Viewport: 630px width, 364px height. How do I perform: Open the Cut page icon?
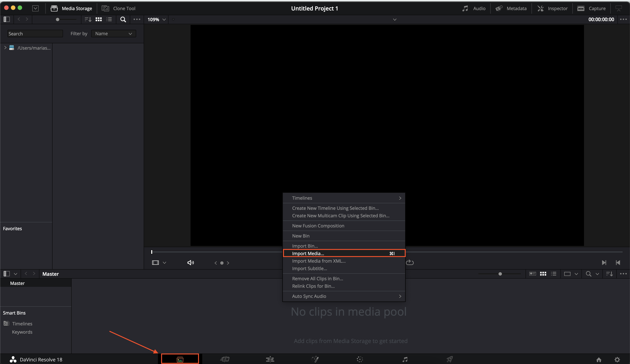click(x=225, y=359)
